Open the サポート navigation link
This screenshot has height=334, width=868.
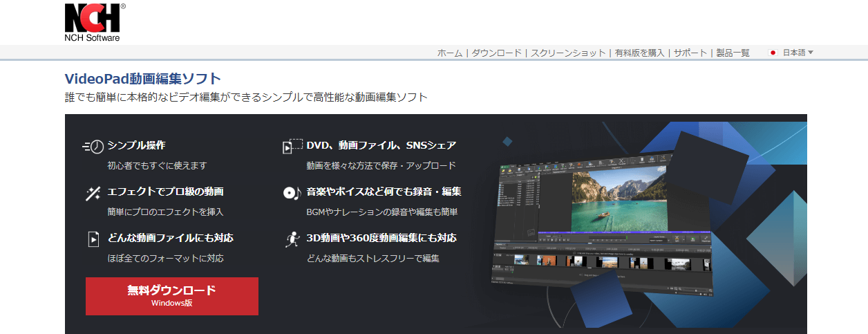[x=690, y=53]
